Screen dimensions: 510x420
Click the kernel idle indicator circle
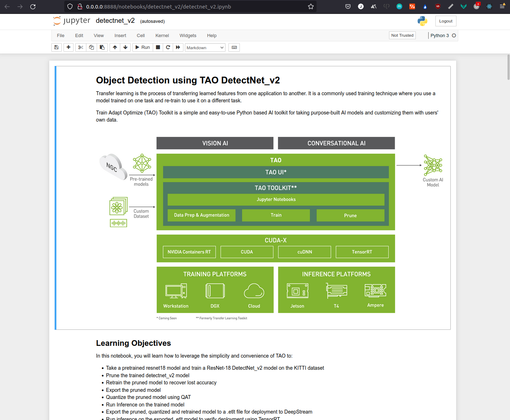tap(454, 36)
